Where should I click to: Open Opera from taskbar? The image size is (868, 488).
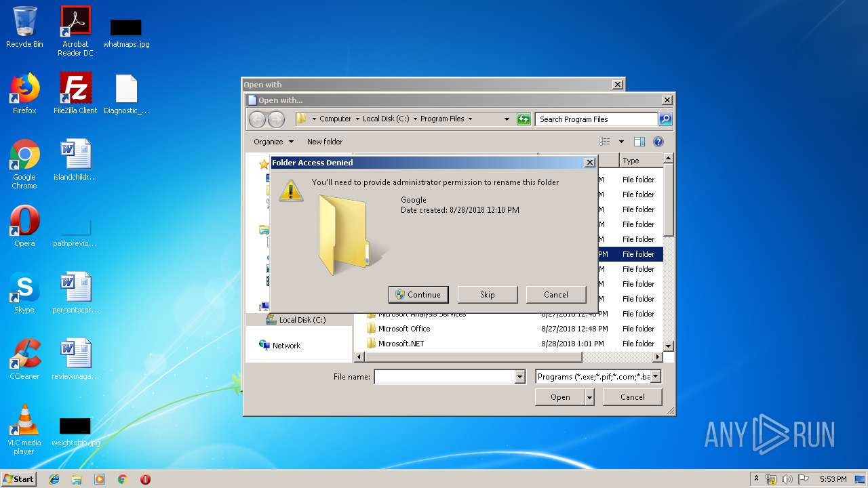(x=145, y=479)
